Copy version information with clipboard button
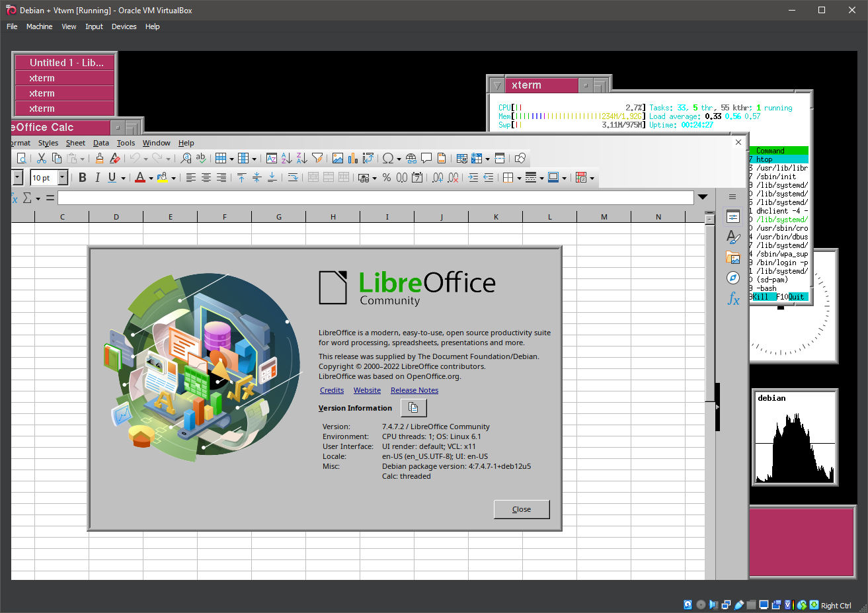868x613 pixels. pyautogui.click(x=413, y=408)
